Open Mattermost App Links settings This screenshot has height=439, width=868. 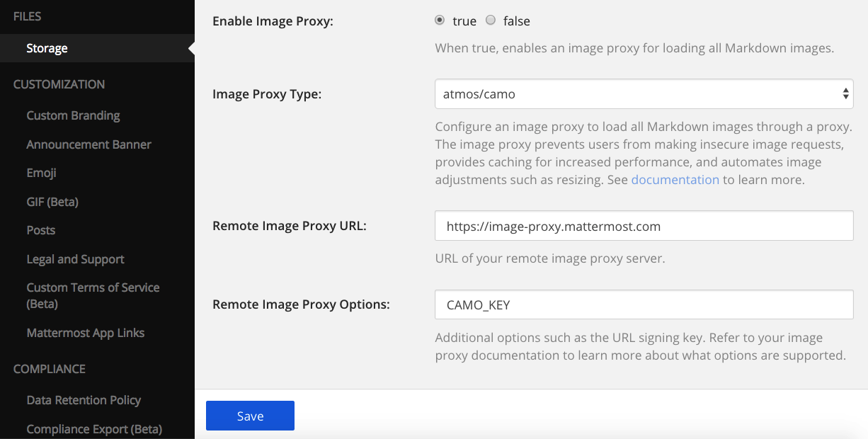pyautogui.click(x=85, y=333)
